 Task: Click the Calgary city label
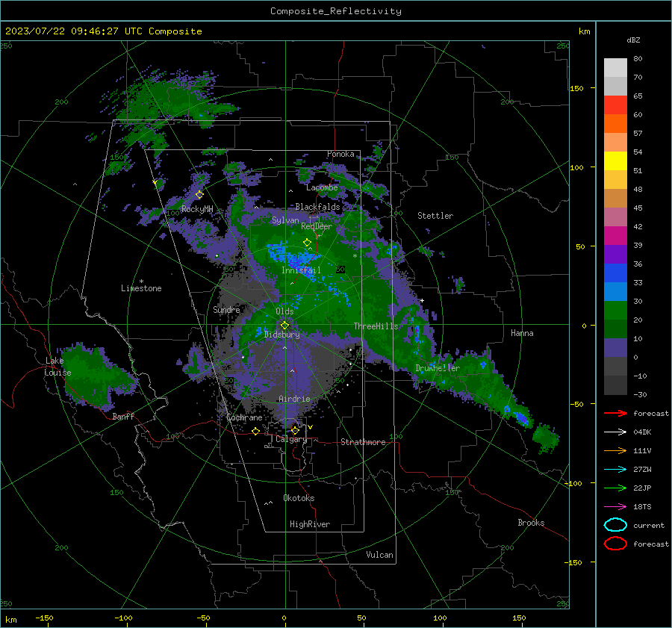pos(291,439)
